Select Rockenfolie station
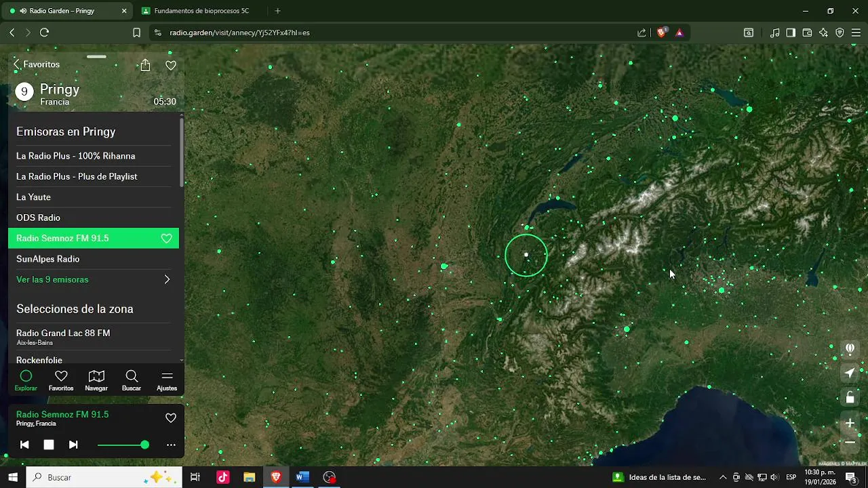Image resolution: width=868 pixels, height=488 pixels. tap(94, 360)
